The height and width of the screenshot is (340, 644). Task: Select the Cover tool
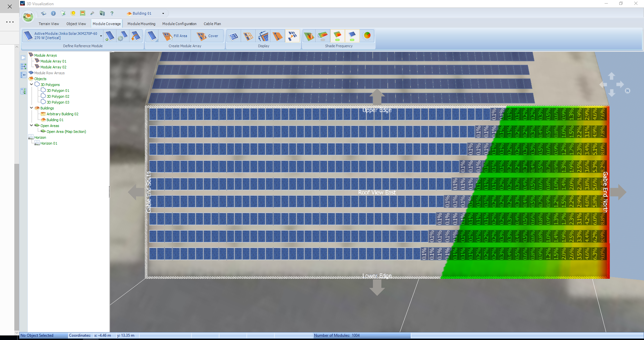pos(208,36)
